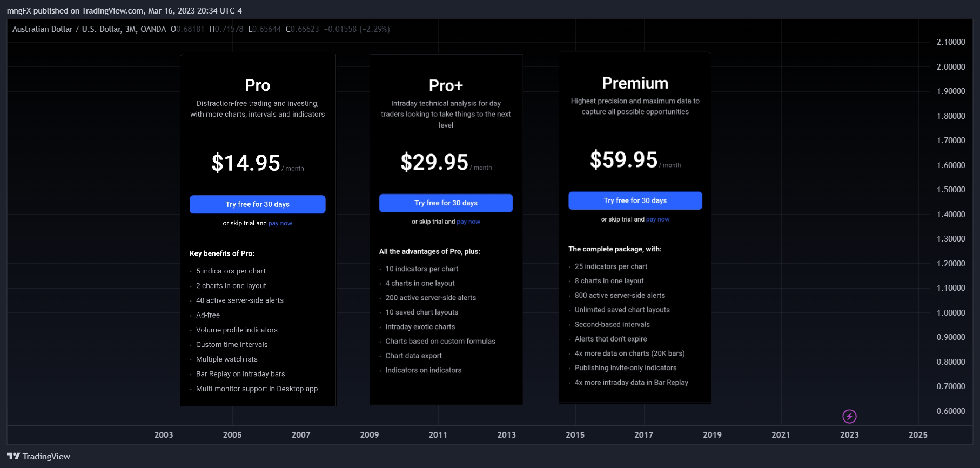Click 'The complete package, with:' heading
Screen dimensions: 980x468
pyautogui.click(x=615, y=249)
